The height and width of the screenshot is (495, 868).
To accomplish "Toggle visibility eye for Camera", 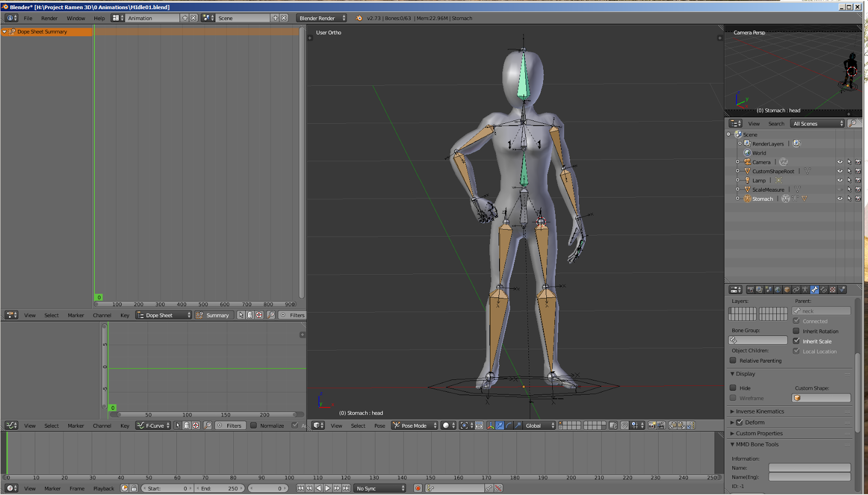I will pyautogui.click(x=840, y=162).
